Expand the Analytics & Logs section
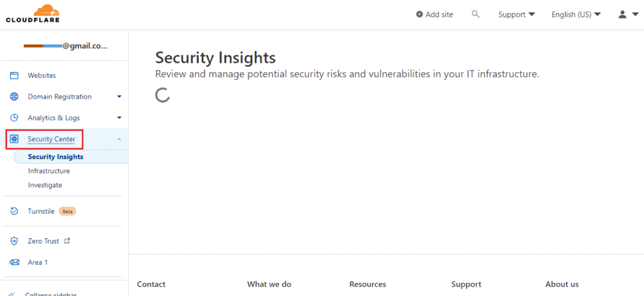 tap(119, 118)
